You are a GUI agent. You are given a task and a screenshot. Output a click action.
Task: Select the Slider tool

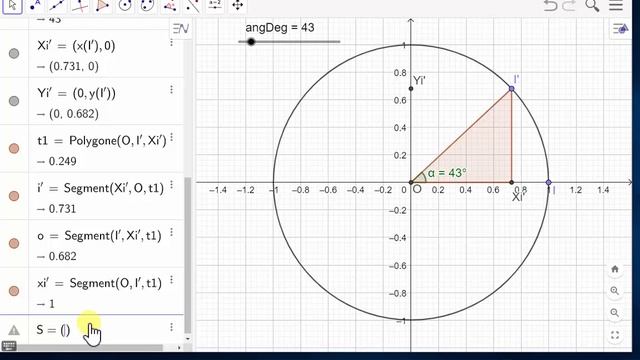[x=215, y=6]
